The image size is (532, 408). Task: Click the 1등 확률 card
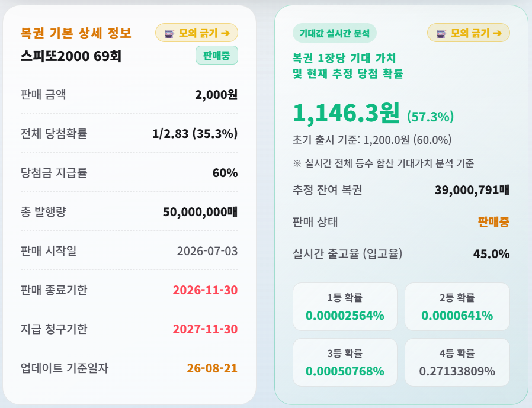point(345,307)
